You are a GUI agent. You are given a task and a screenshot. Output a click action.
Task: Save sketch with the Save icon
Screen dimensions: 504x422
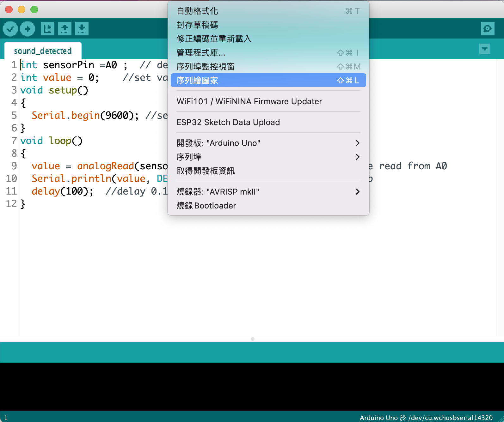(x=82, y=29)
